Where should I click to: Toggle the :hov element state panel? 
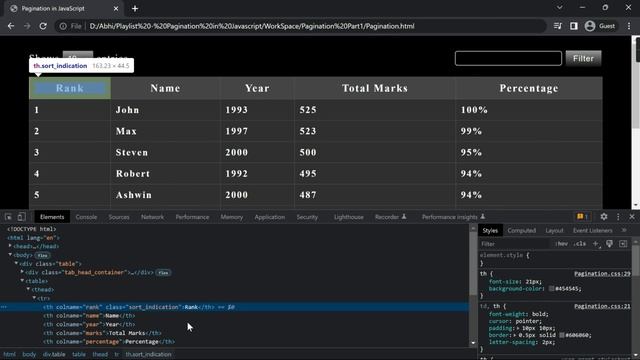(561, 244)
